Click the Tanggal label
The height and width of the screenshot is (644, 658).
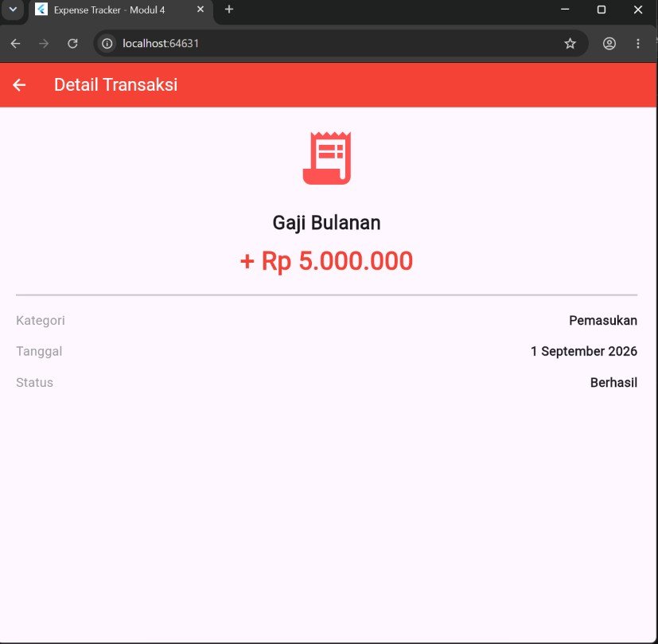tap(39, 351)
